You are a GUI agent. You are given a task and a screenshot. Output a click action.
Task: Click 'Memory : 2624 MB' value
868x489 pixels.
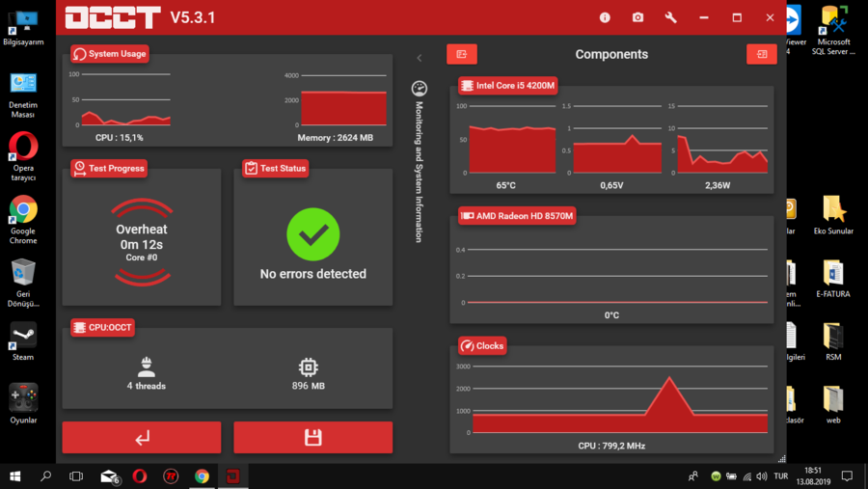335,137
